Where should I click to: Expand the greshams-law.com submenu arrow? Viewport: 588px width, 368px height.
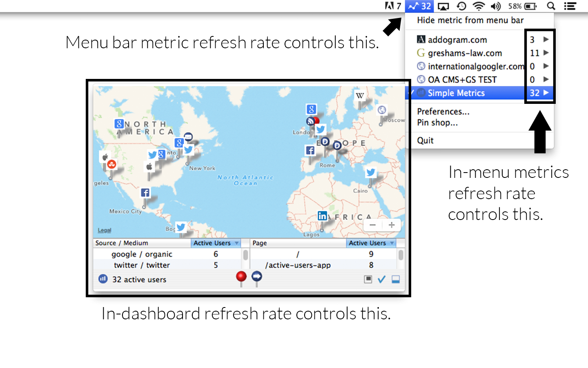[x=546, y=53]
